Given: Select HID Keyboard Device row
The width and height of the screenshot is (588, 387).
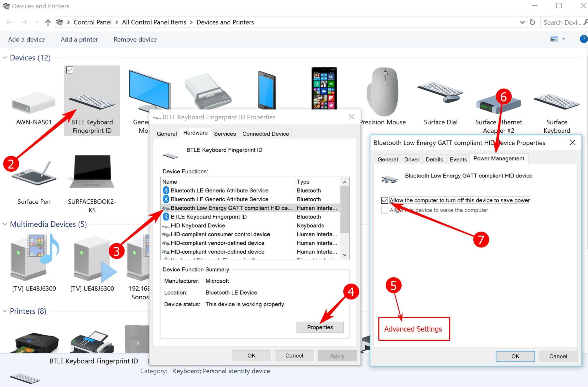Looking at the screenshot, I should click(250, 225).
